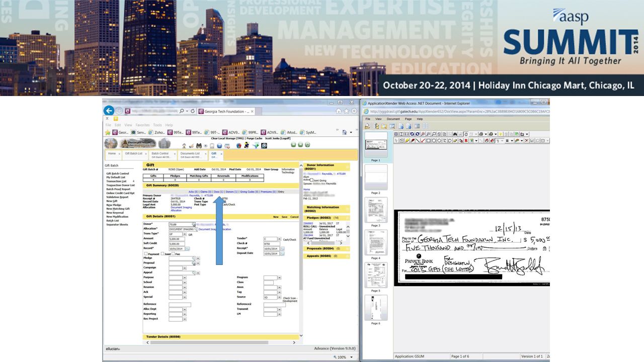Open the Deposit Date calendar icon
Screen dimensions: 644x362
coord(282,253)
